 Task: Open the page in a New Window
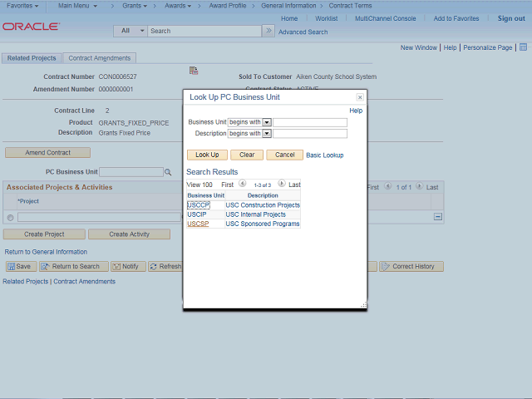[419, 47]
